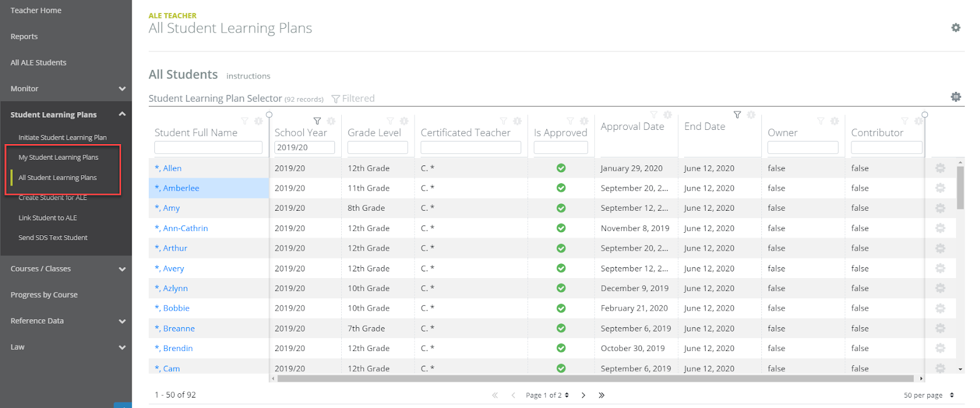Focus the Student Full Name filter box
The width and height of the screenshot is (980, 408).
click(208, 148)
